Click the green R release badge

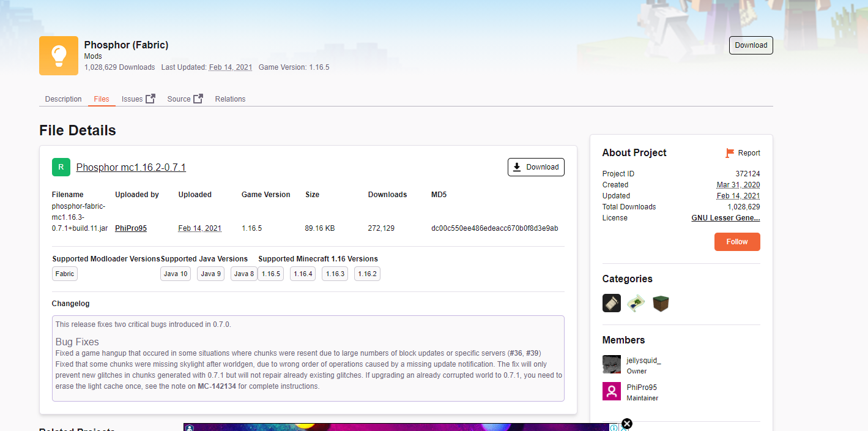[x=61, y=167]
